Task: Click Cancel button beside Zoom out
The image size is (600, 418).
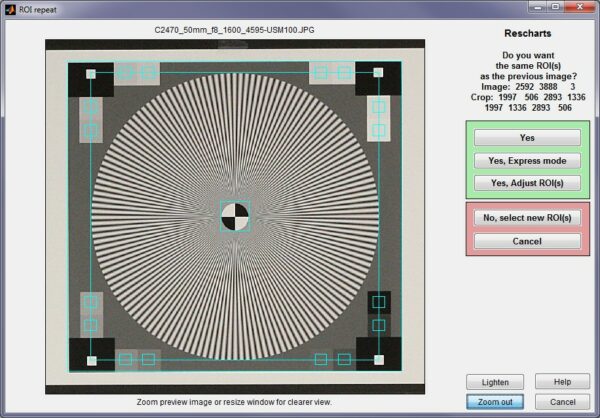Action: tap(562, 402)
